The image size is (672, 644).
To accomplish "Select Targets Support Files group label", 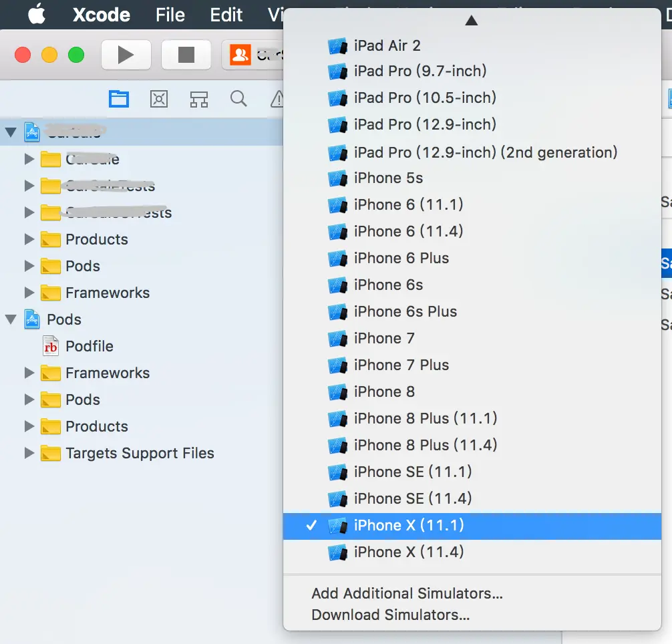I will point(140,454).
